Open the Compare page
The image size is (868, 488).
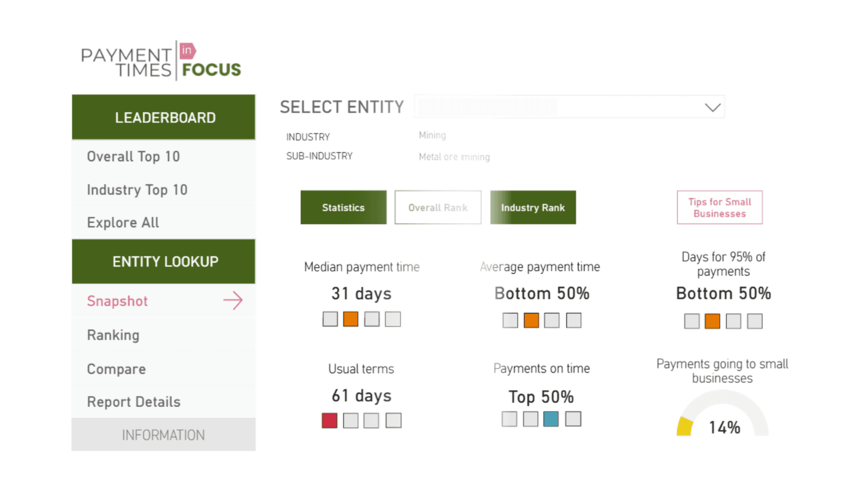coord(116,369)
